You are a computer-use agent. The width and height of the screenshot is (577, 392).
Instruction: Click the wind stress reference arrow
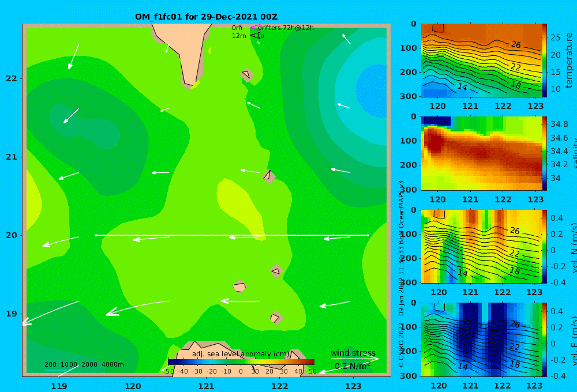(x=355, y=358)
